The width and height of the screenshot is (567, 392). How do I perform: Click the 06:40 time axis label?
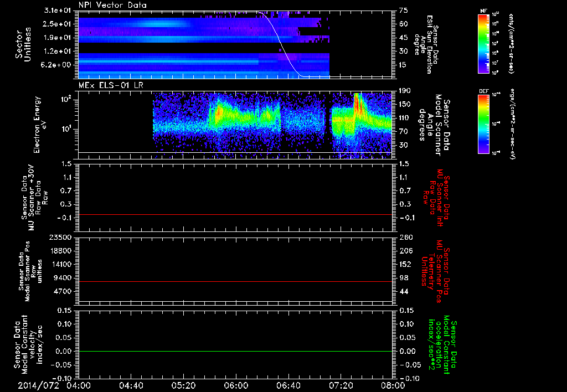288,385
